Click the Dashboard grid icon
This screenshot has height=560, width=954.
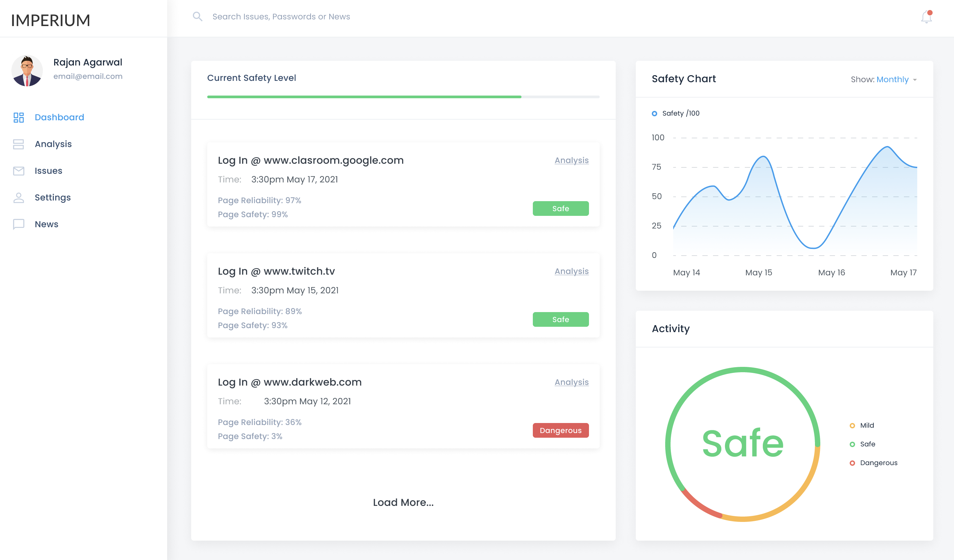coord(18,117)
